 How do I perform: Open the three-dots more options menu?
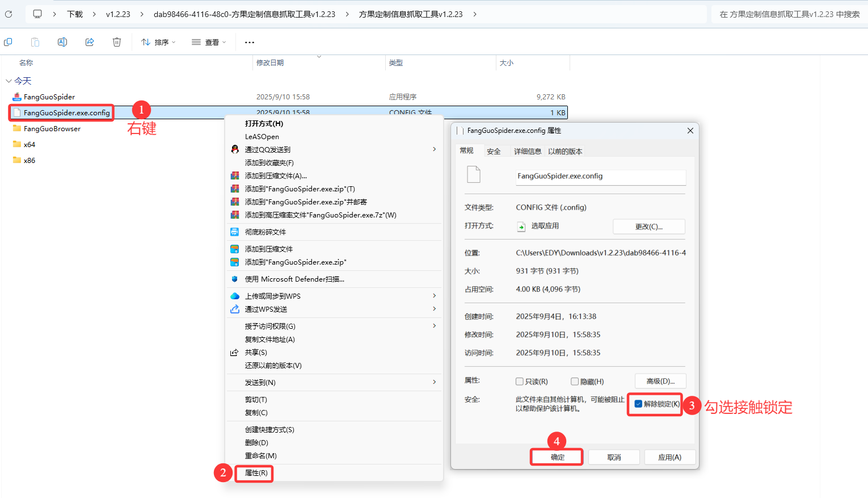click(x=250, y=42)
